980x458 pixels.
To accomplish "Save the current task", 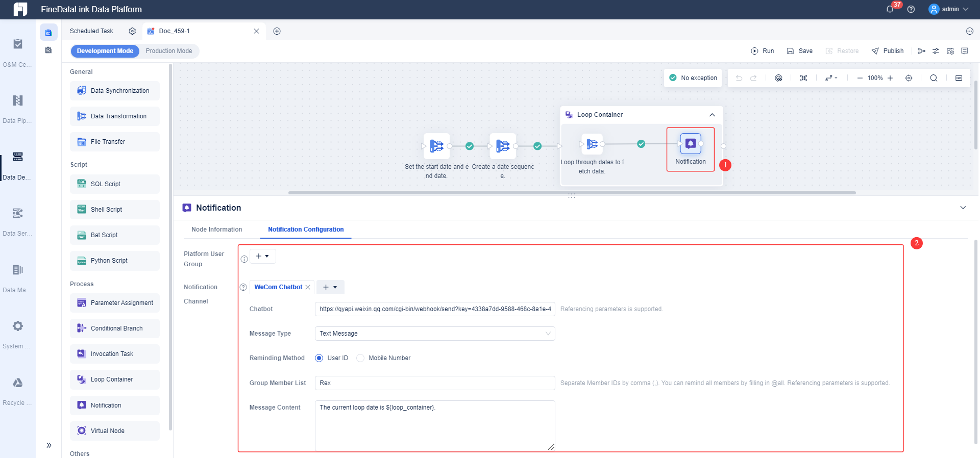I will click(x=799, y=51).
